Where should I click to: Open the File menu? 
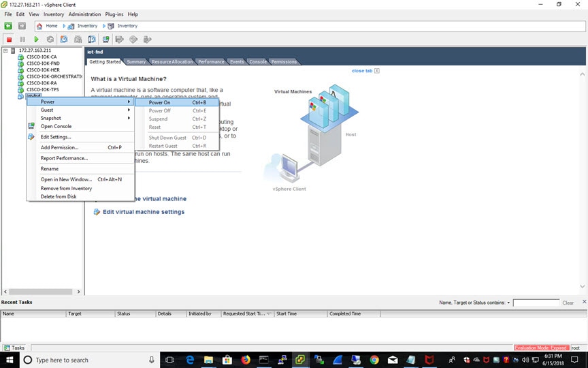pyautogui.click(x=8, y=14)
